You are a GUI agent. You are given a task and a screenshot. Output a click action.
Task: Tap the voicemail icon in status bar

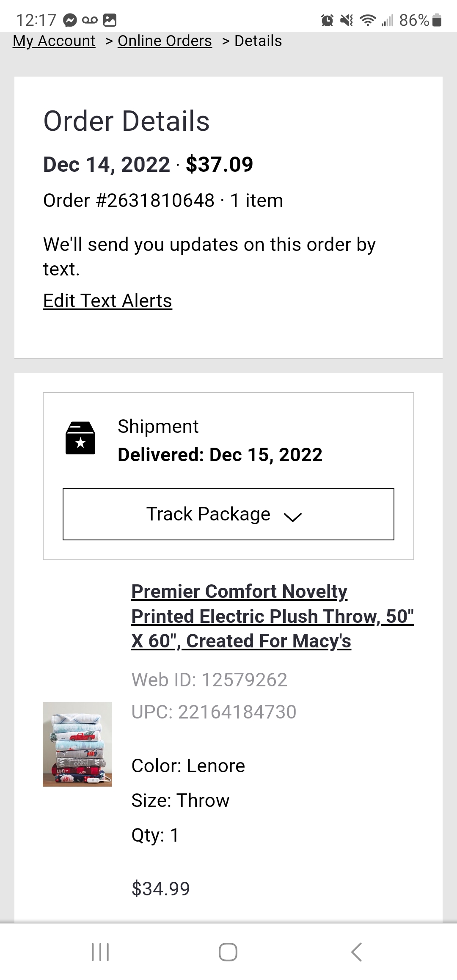(x=90, y=20)
